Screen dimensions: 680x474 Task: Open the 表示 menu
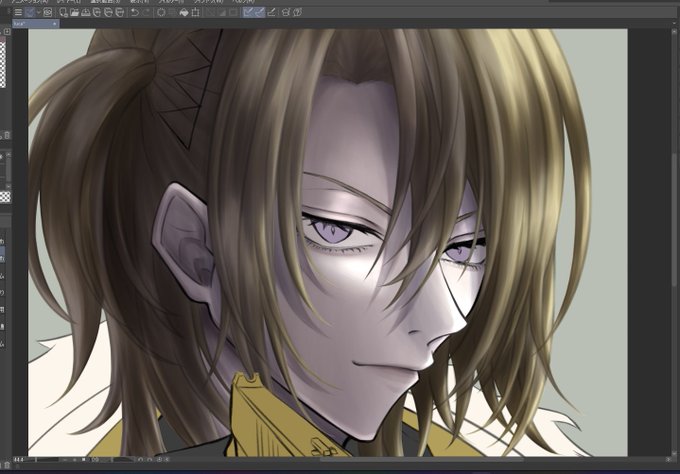[139, 2]
